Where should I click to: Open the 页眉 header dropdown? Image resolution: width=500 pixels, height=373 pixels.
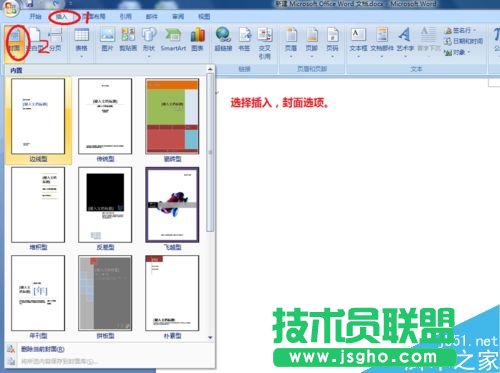(291, 43)
